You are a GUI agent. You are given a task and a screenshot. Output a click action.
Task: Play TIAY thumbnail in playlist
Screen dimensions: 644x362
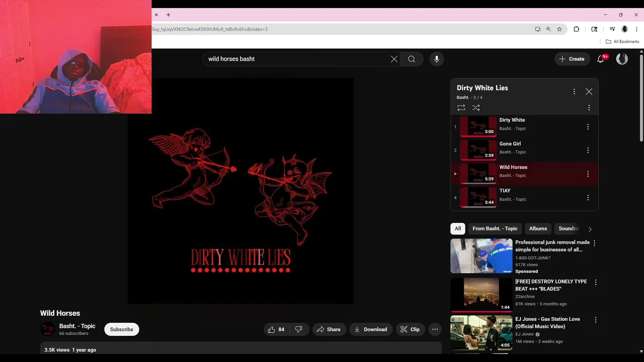click(x=478, y=197)
